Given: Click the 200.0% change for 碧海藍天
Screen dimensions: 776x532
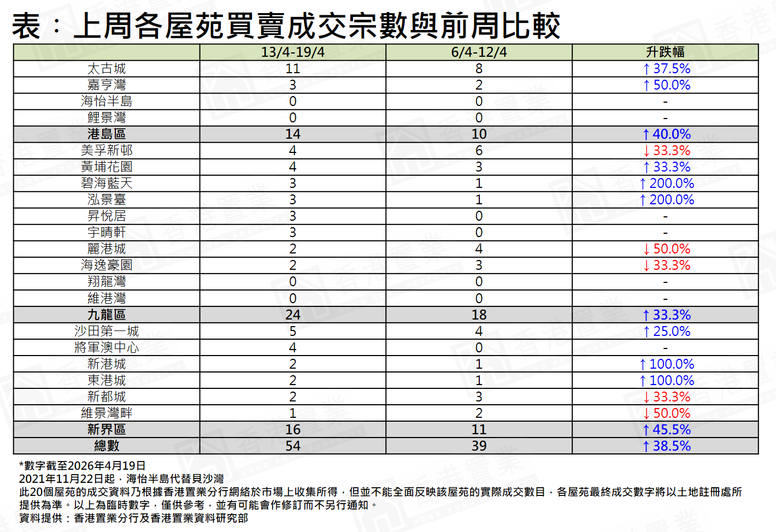Looking at the screenshot, I should 671,184.
